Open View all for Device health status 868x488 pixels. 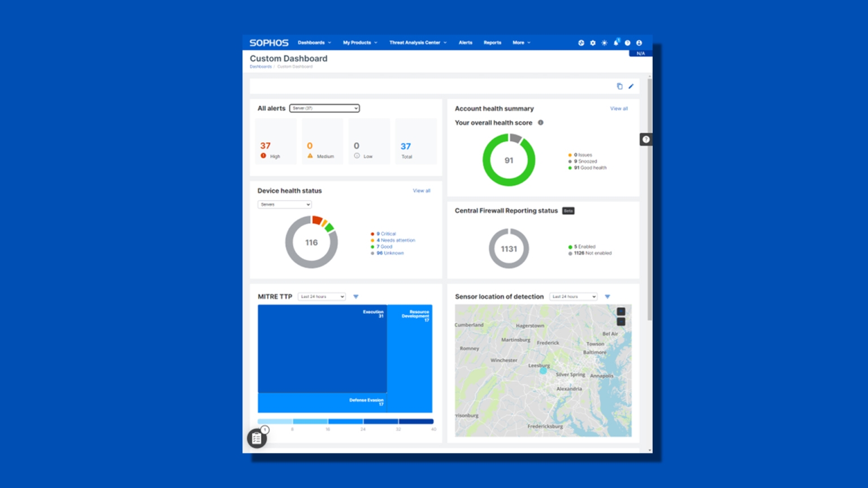point(421,191)
